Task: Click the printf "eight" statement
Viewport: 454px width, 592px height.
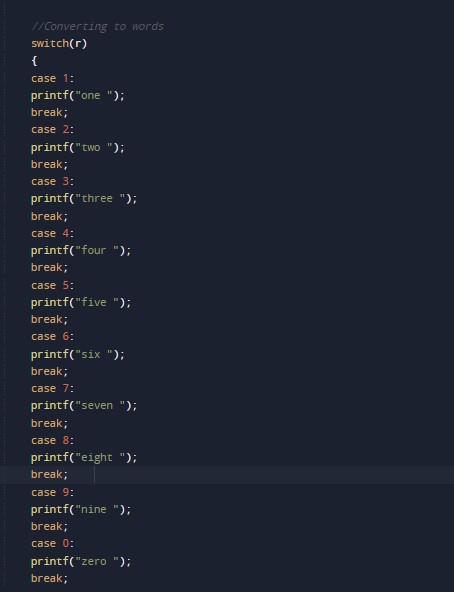Action: point(84,458)
